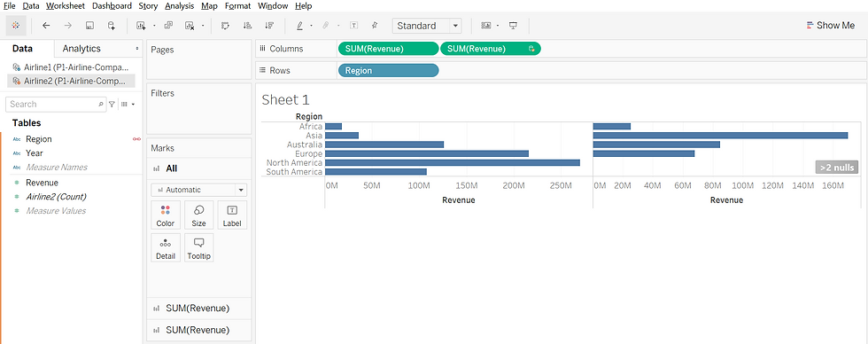Create a new worksheet icon
Image resolution: width=868 pixels, height=344 pixels.
pos(141,26)
